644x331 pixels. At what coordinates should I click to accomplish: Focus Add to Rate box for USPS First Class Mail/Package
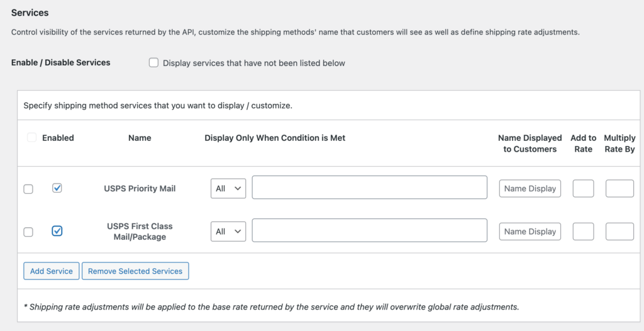click(583, 232)
